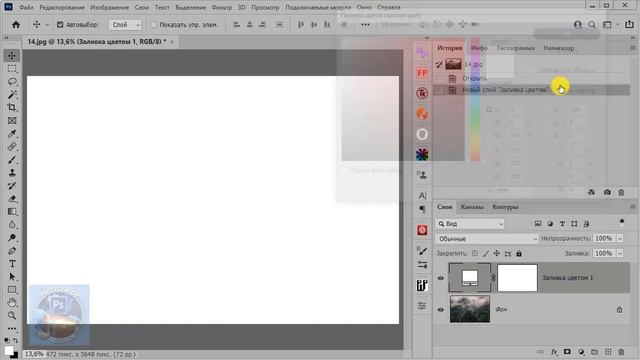The image size is (640, 360).
Task: Select the Healing Brush tool
Action: (12, 147)
